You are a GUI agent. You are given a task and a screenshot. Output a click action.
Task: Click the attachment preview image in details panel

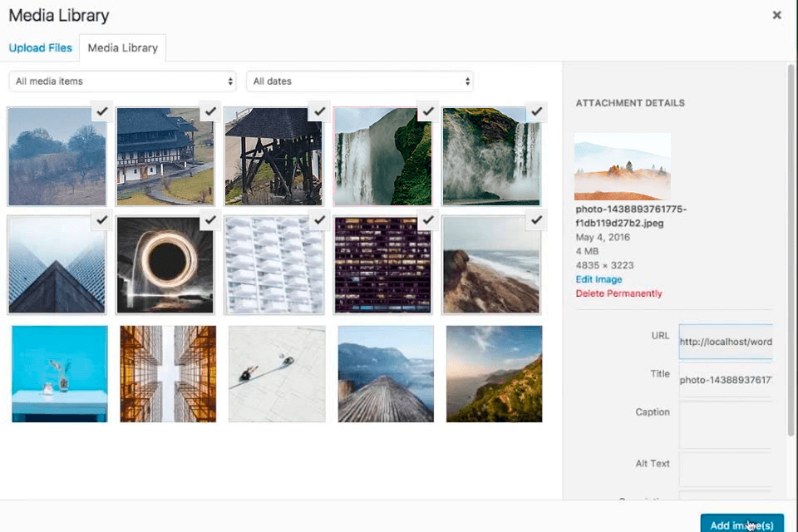click(x=622, y=166)
